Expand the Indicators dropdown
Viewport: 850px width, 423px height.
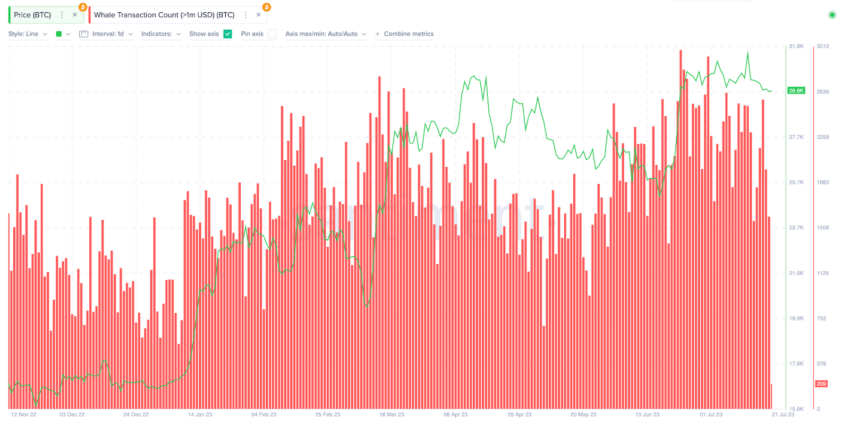(x=164, y=34)
